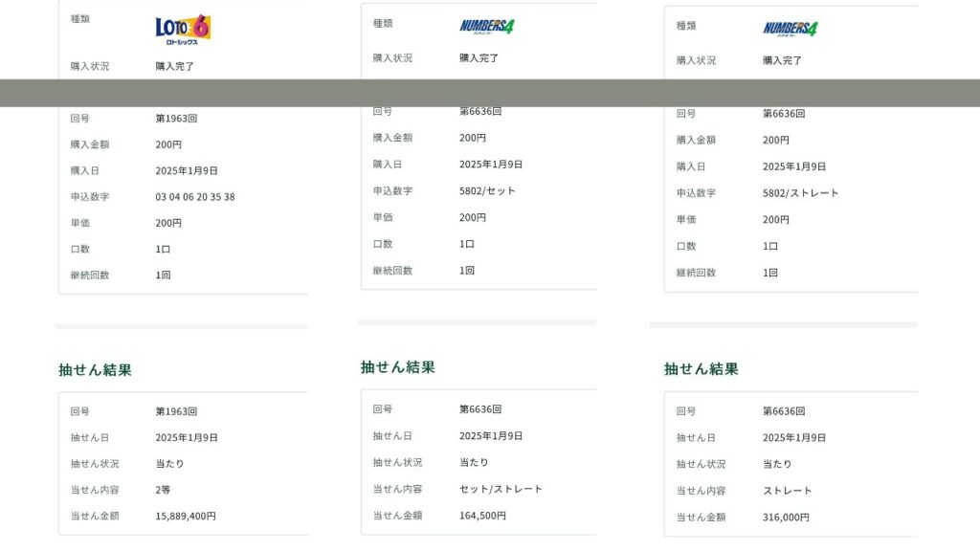
Task: Click the セット/ストレート winning content
Action: coord(501,489)
